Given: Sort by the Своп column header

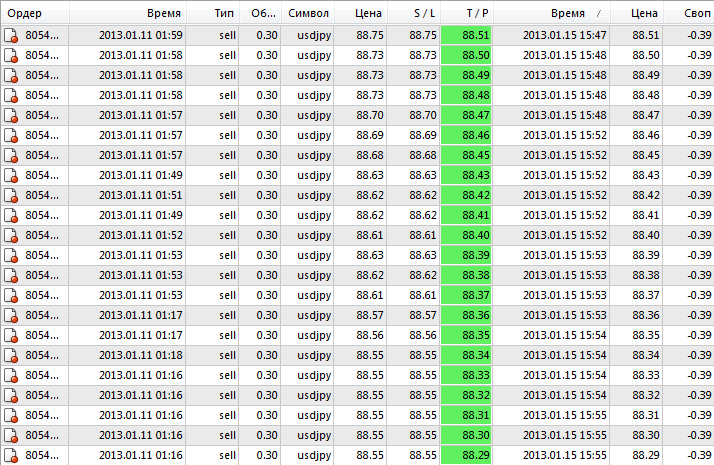Looking at the screenshot, I should tap(689, 13).
